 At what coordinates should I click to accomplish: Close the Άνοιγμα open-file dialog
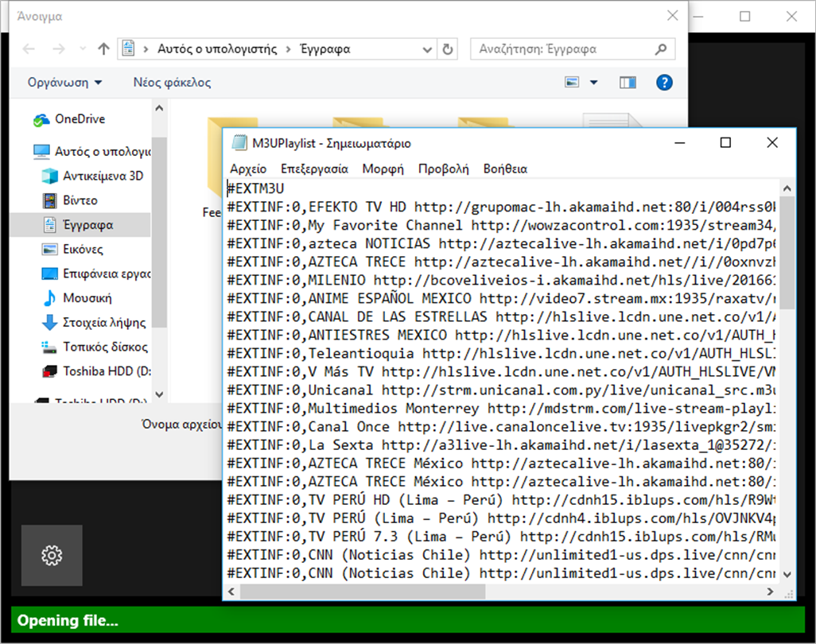click(672, 16)
